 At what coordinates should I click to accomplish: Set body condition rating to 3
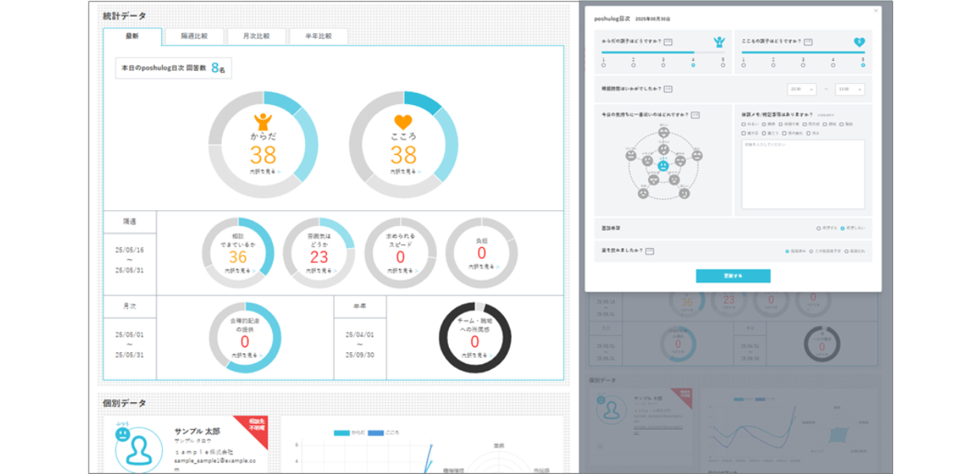(x=663, y=65)
